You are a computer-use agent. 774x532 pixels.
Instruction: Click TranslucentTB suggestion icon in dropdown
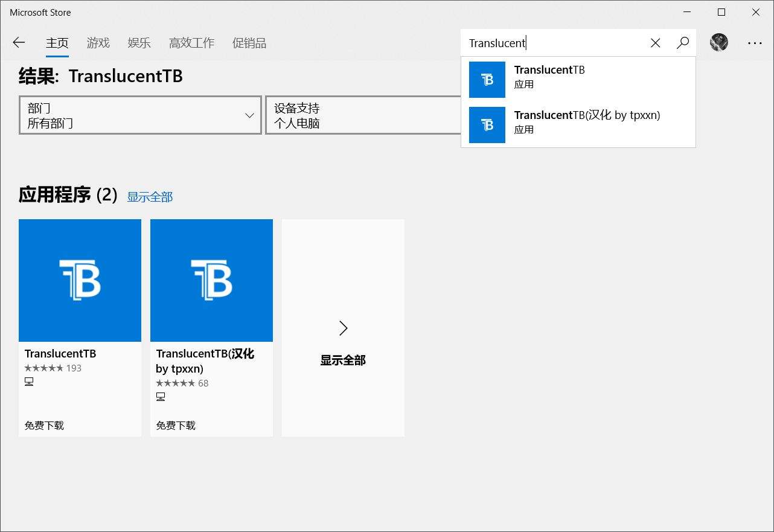(x=487, y=79)
